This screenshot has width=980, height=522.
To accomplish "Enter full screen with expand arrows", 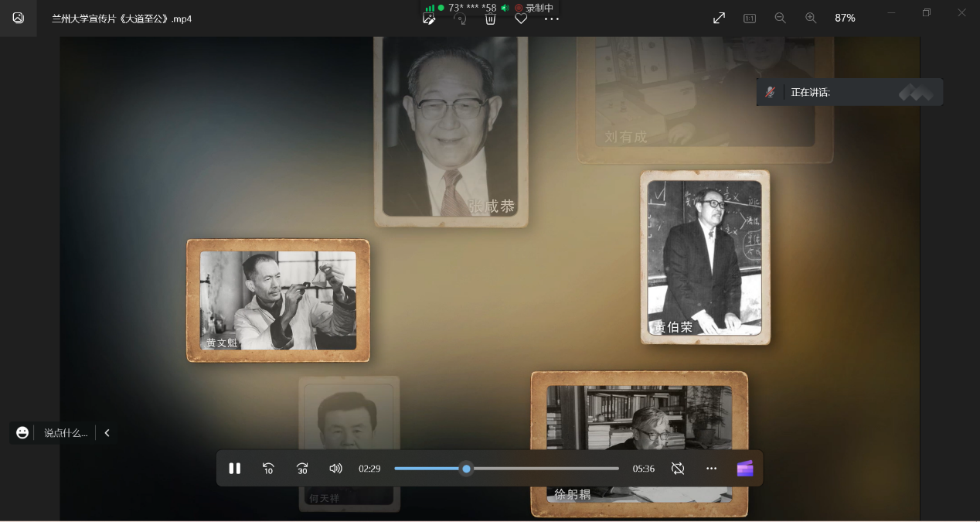I will pyautogui.click(x=719, y=18).
